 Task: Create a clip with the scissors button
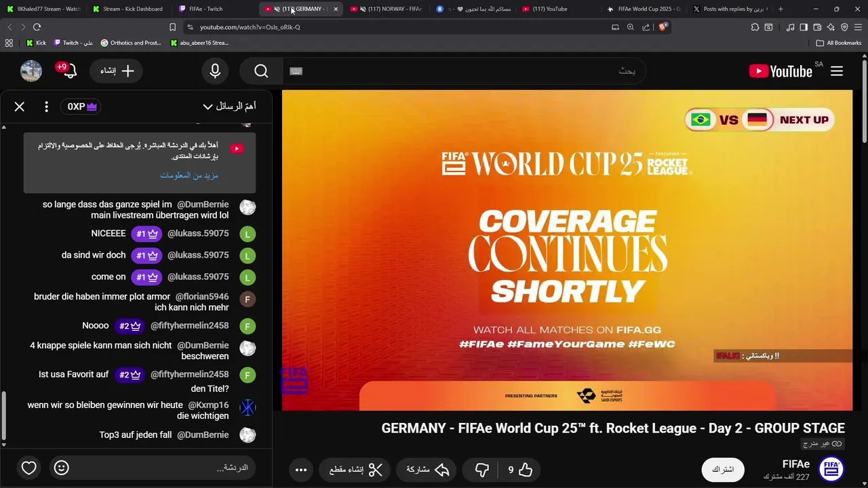tap(356, 469)
